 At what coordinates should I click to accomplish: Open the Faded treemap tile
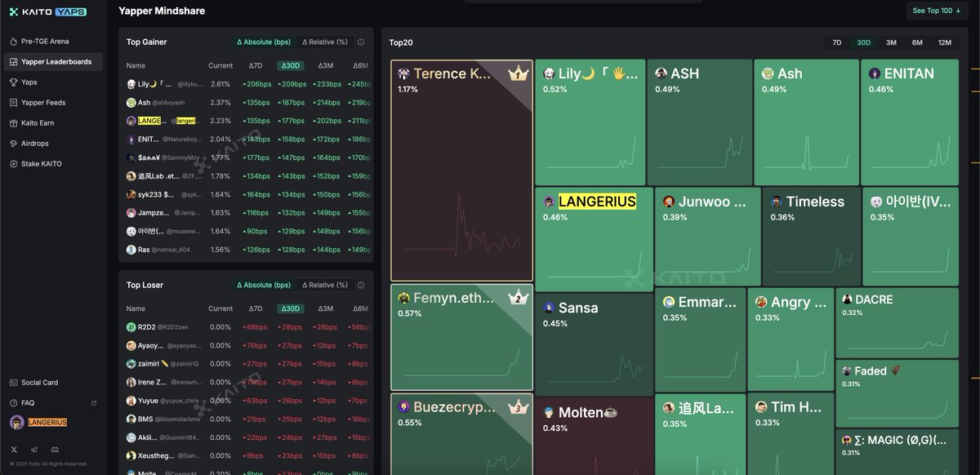[x=897, y=393]
